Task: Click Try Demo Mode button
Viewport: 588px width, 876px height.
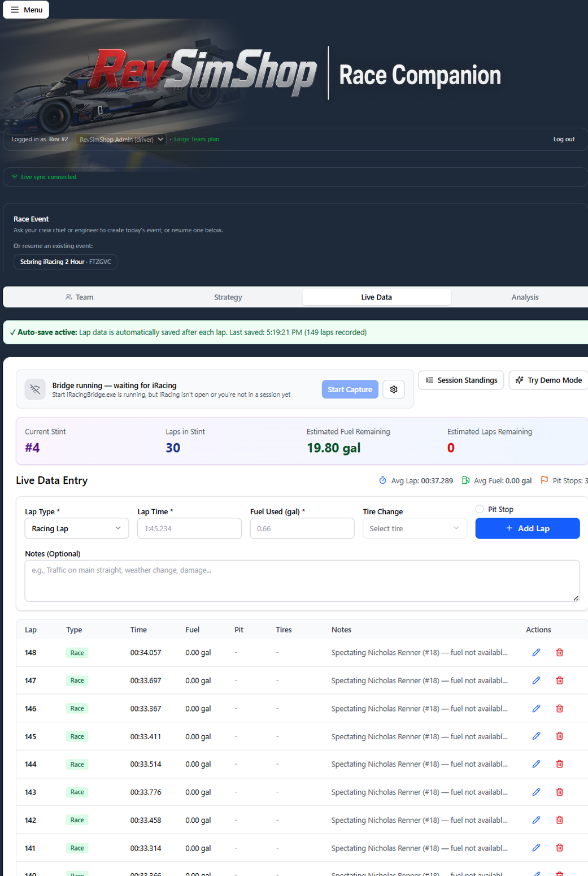Action: (549, 380)
